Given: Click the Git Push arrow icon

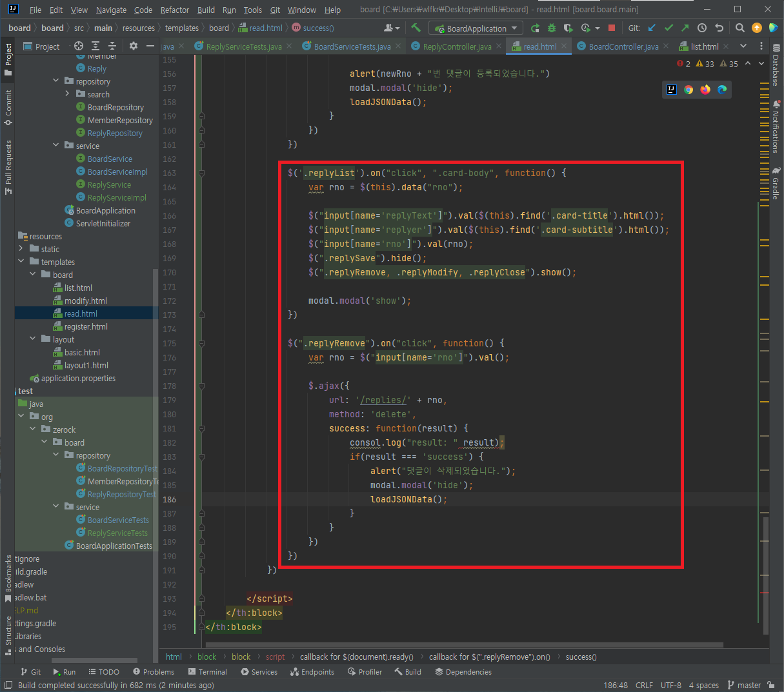Looking at the screenshot, I should coord(685,28).
